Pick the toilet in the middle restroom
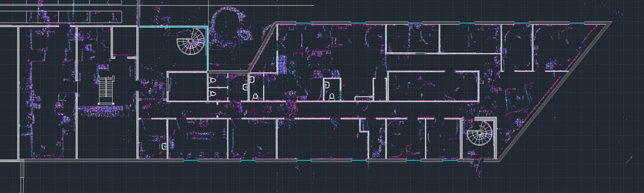This screenshot has width=644, height=193. [255, 97]
